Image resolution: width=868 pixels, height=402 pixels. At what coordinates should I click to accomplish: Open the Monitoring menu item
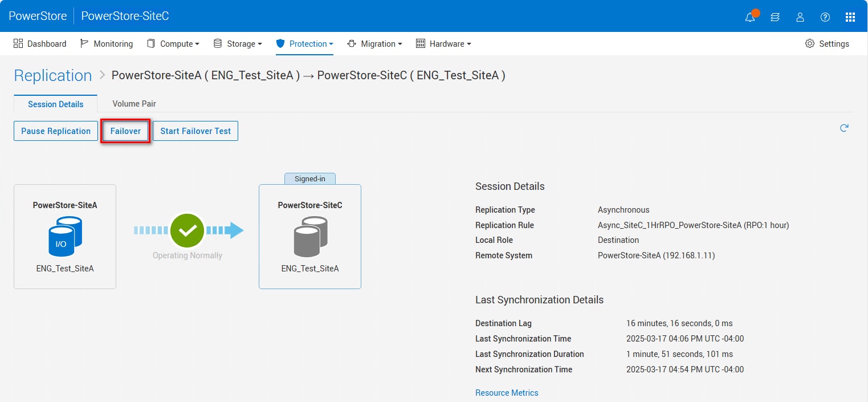point(107,44)
